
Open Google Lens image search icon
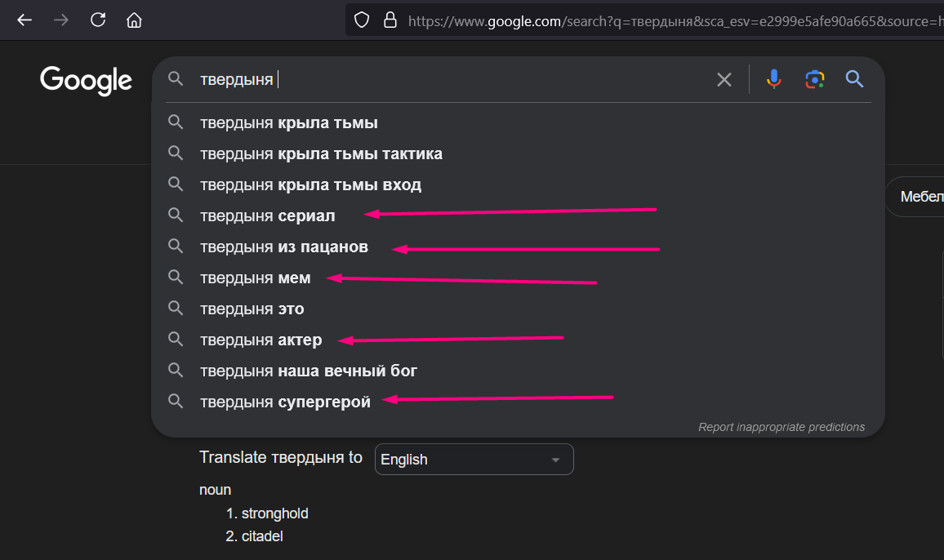point(814,79)
